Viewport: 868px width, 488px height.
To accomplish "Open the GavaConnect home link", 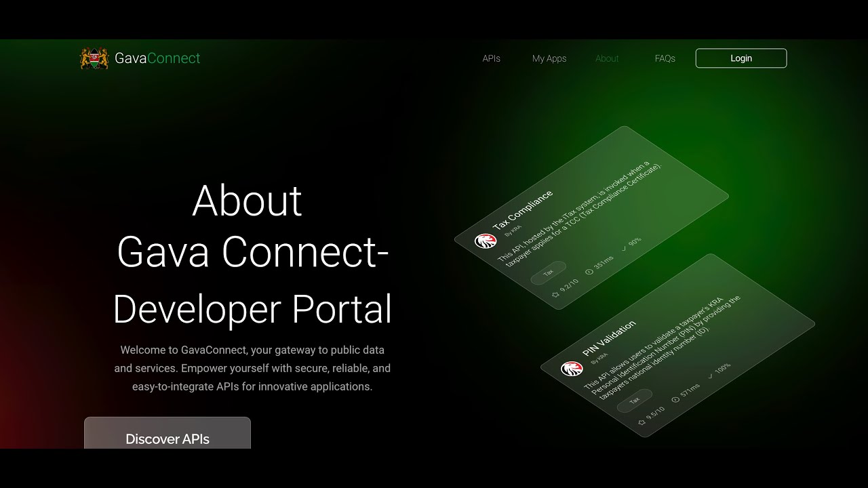I will click(x=157, y=58).
